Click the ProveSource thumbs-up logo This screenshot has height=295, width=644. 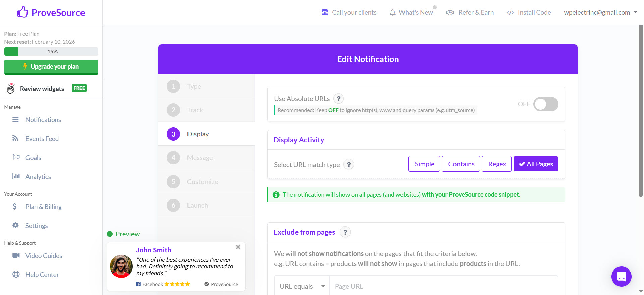(23, 12)
